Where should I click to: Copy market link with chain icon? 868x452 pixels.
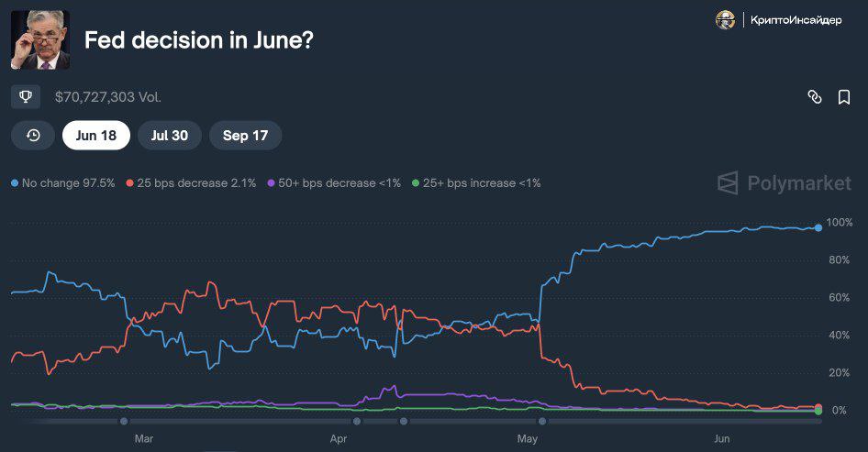pyautogui.click(x=814, y=97)
